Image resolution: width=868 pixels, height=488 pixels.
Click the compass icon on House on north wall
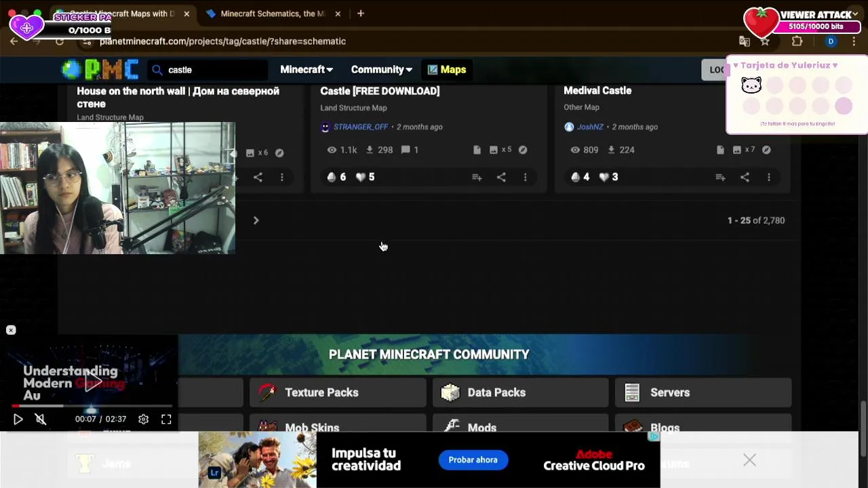(279, 153)
